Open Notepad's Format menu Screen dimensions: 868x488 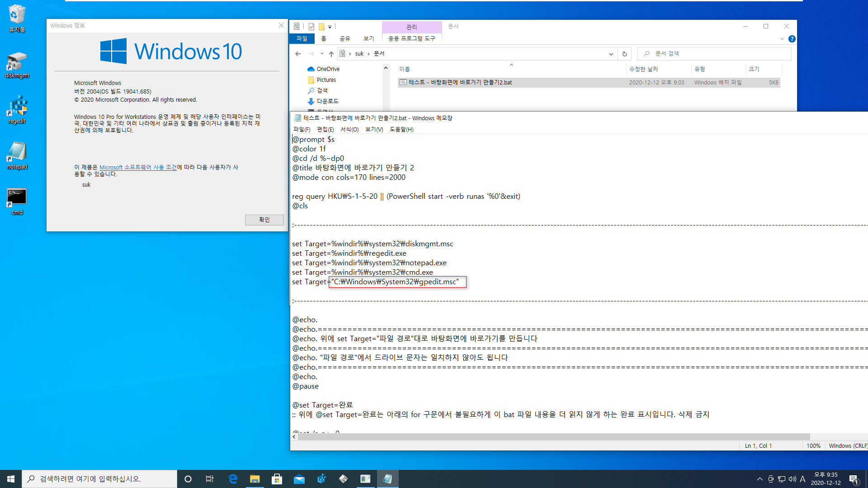coord(349,130)
